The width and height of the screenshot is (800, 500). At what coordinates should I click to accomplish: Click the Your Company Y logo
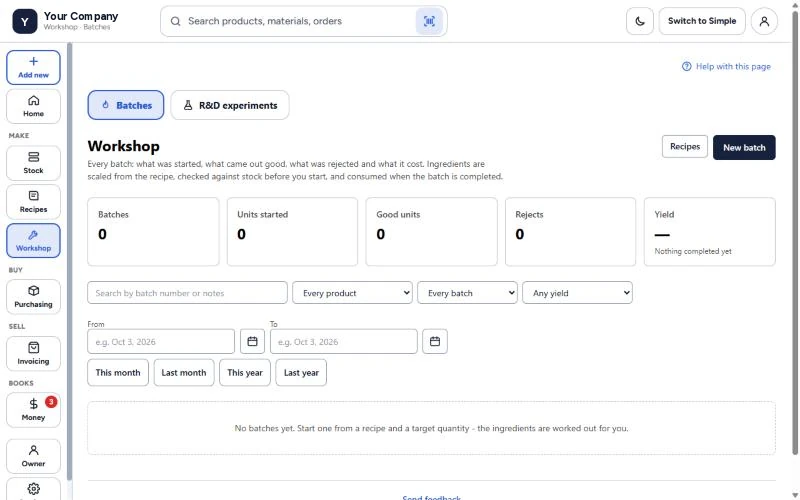tap(24, 21)
